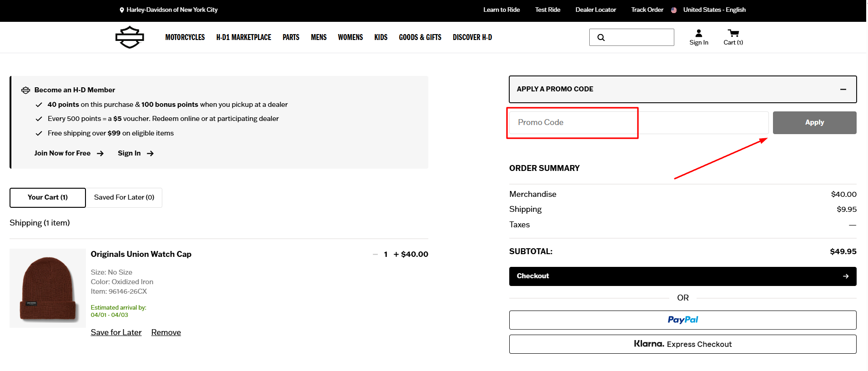Screen dimensions: 868x371
Task: Collapse the Apply a Promo Code section
Action: (x=843, y=90)
